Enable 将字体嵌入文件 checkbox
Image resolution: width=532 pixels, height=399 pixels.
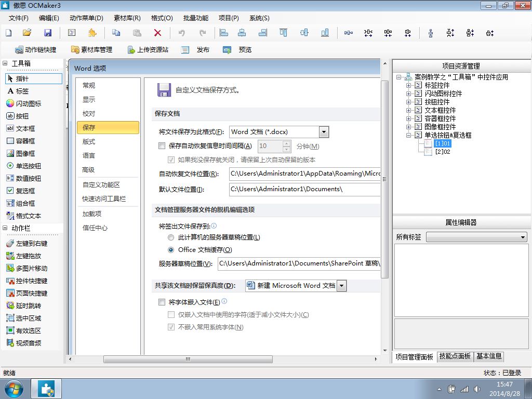click(x=162, y=302)
